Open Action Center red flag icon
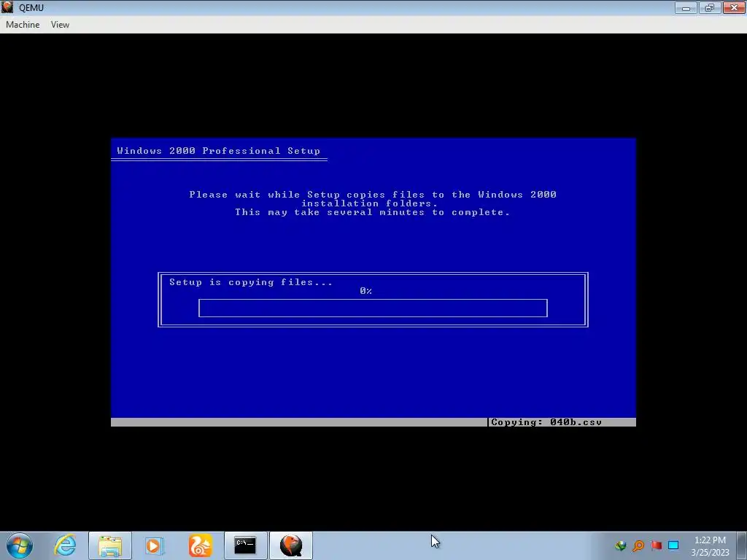The width and height of the screenshot is (747, 560). tap(656, 545)
